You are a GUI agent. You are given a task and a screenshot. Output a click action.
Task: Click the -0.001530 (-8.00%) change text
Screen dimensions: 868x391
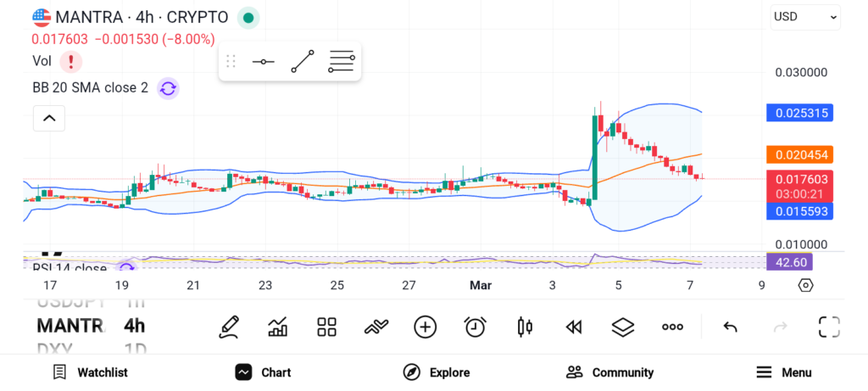click(154, 39)
